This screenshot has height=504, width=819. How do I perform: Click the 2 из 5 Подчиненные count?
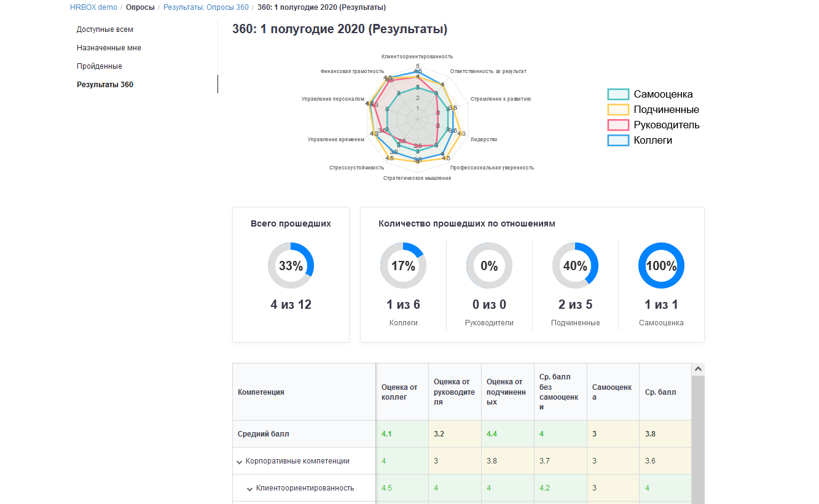(x=575, y=304)
